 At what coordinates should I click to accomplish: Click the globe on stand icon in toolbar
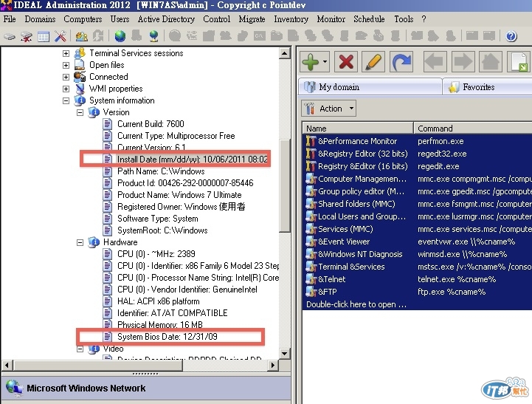(153, 36)
